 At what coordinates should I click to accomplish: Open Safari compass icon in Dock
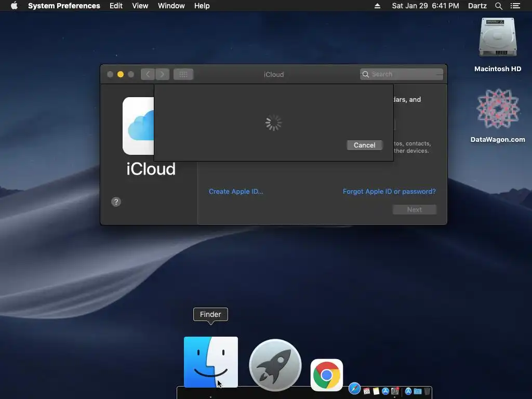point(354,389)
